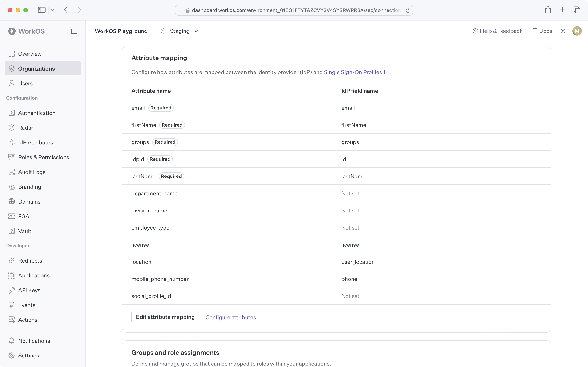
Task: Toggle light/dark theme
Action: tap(563, 31)
